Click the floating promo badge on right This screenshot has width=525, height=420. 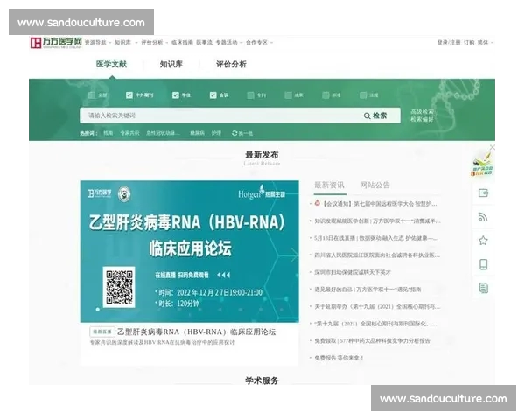click(482, 164)
